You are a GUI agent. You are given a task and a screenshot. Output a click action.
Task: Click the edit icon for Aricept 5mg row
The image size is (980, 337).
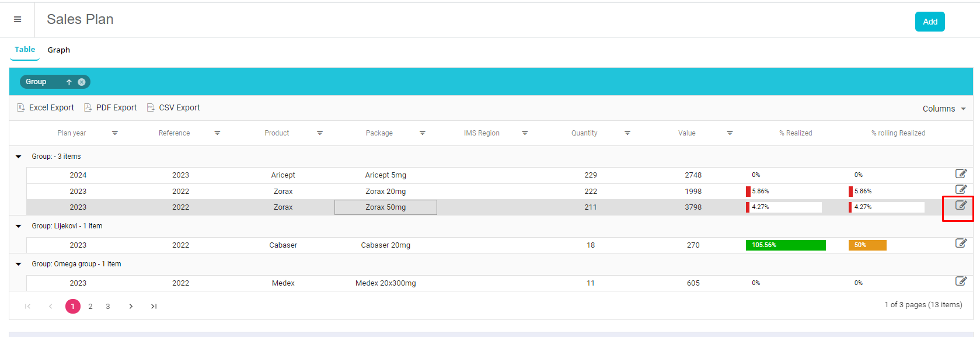[x=961, y=173]
